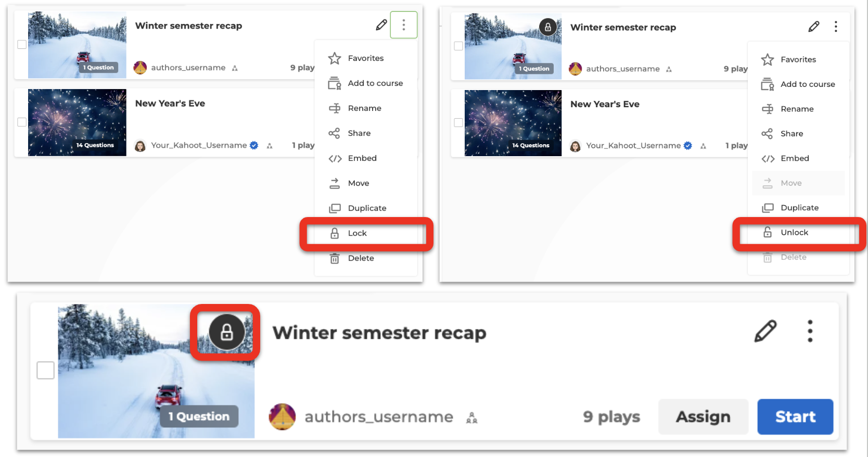Open the three-dot menu in the bottom panel

click(810, 331)
